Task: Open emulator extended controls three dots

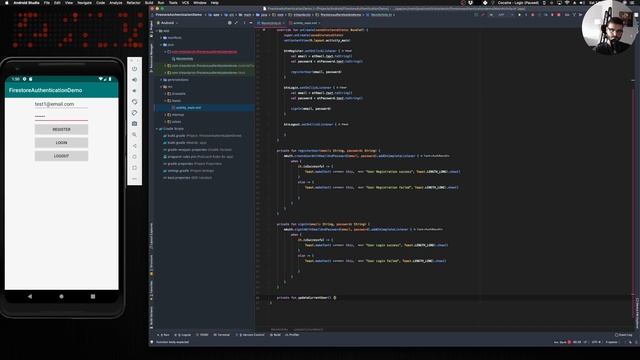Action: coord(134,179)
